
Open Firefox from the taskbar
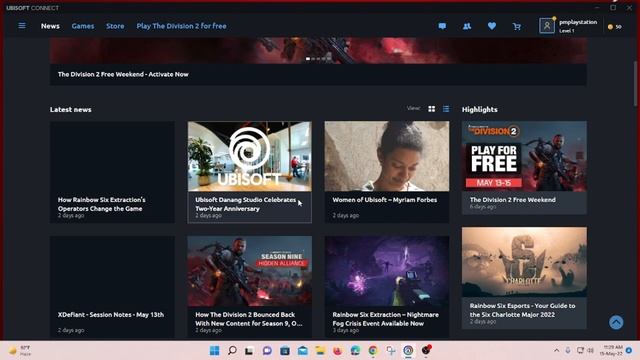pyautogui.click(x=338, y=350)
